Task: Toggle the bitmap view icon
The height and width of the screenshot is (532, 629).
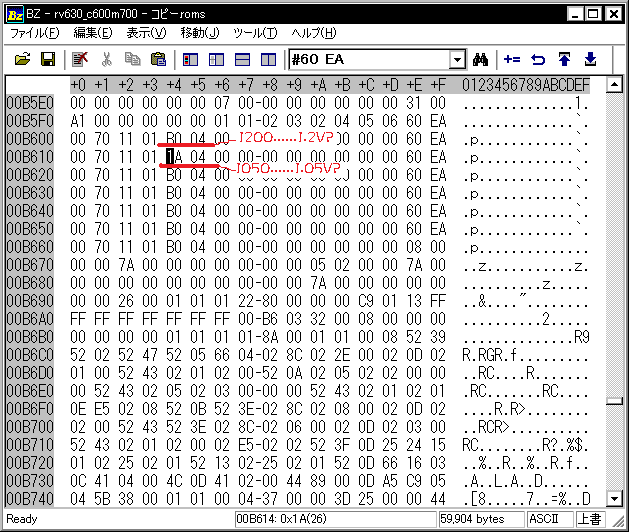Action: pos(190,59)
